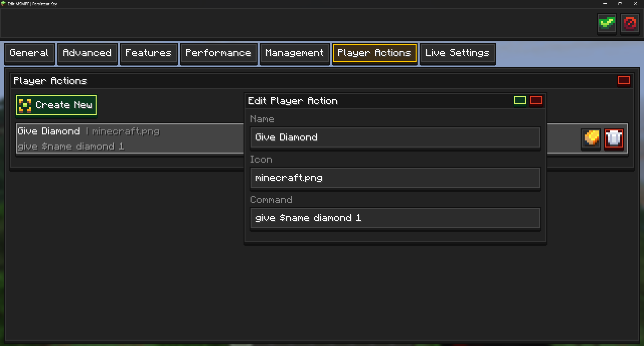The image size is (644, 346).
Task: Select the Player Actions tab
Action: [374, 53]
